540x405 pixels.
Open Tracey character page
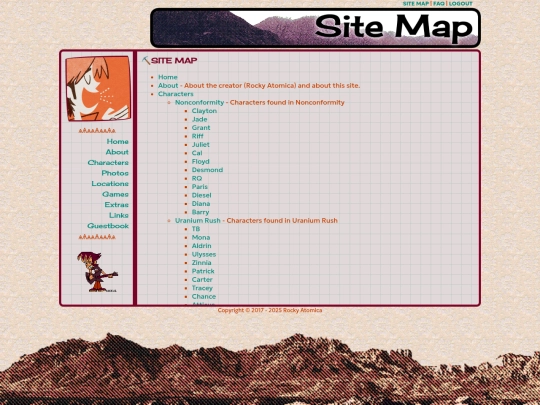point(202,288)
